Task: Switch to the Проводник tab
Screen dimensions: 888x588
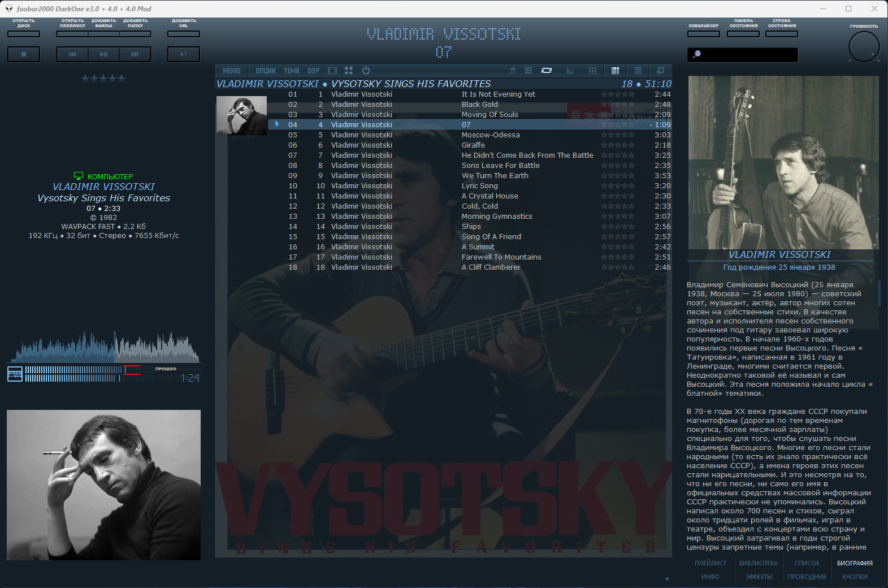Action: (807, 577)
